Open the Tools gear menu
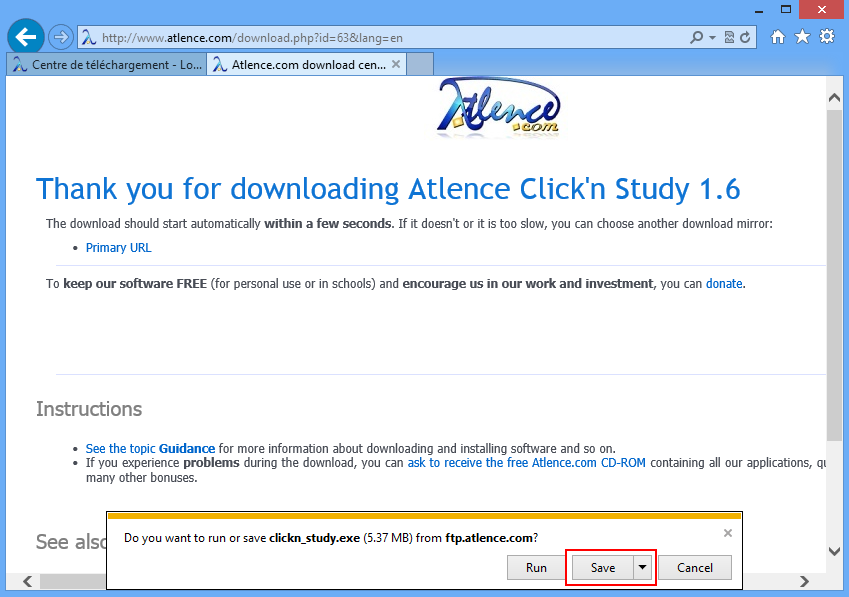849x597 pixels. point(827,37)
